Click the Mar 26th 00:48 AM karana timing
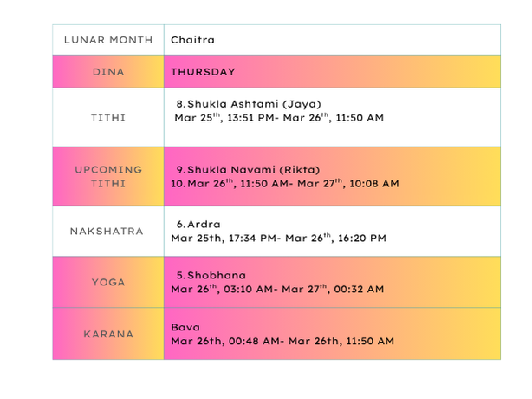 click(x=282, y=342)
